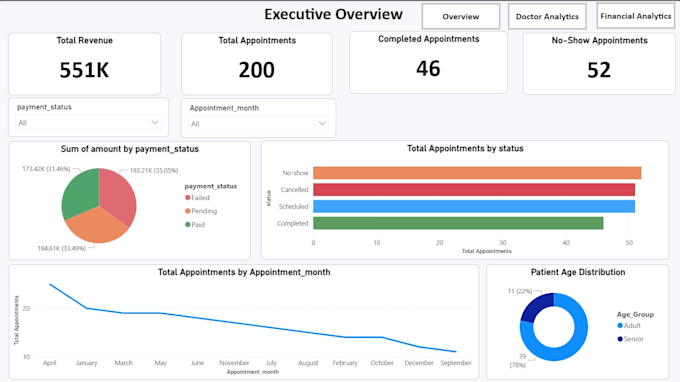Select the Total Appointments 200 card

(x=257, y=64)
